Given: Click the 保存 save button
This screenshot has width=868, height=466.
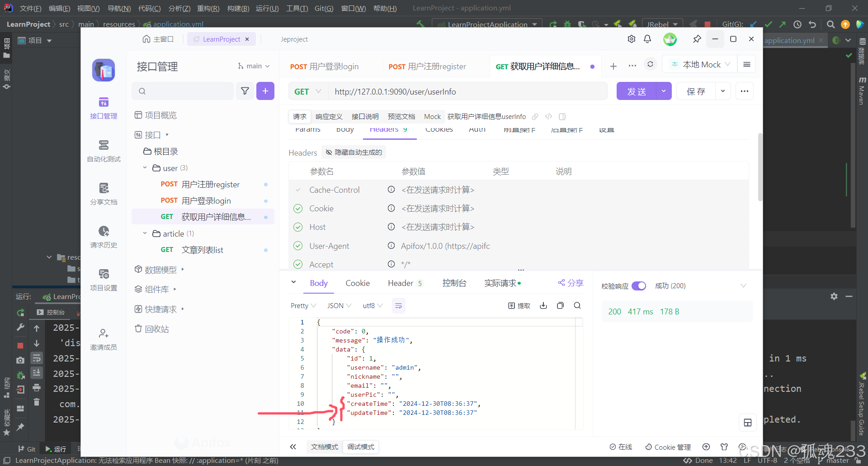Looking at the screenshot, I should 696,91.
